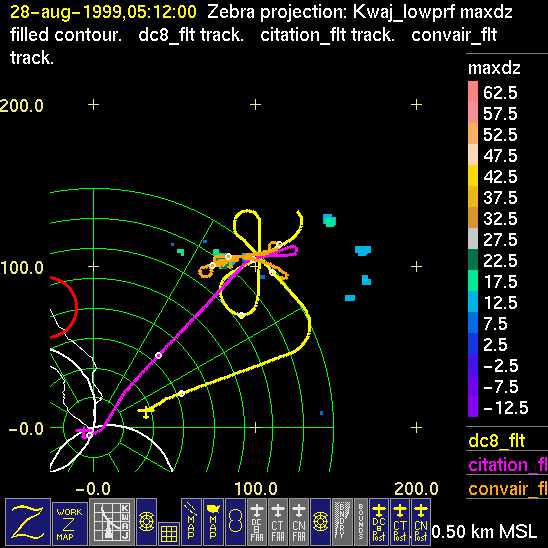
Task: Click the yellow figure-eight icon
Action: 235,521
